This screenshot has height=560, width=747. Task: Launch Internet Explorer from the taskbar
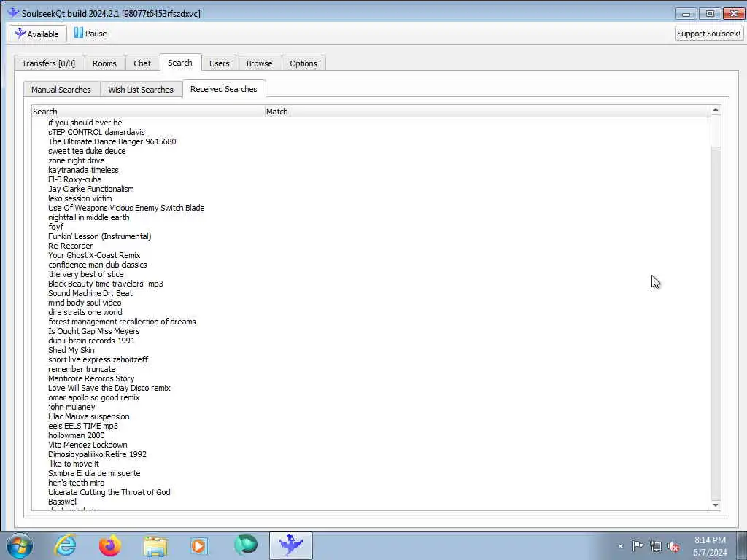[65, 545]
